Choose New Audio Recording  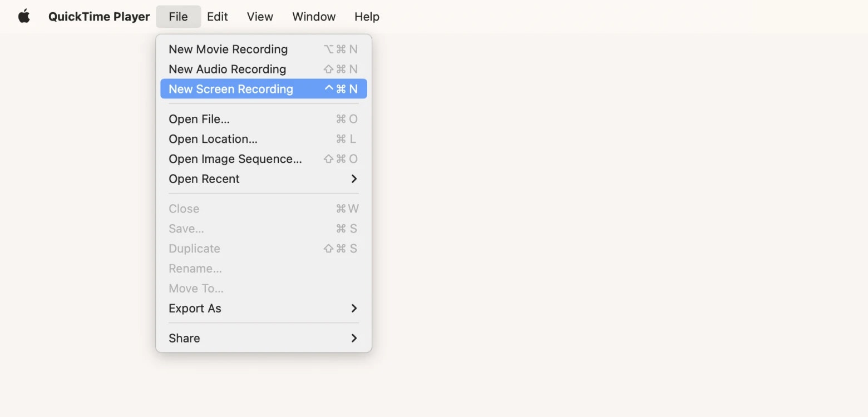click(x=264, y=69)
